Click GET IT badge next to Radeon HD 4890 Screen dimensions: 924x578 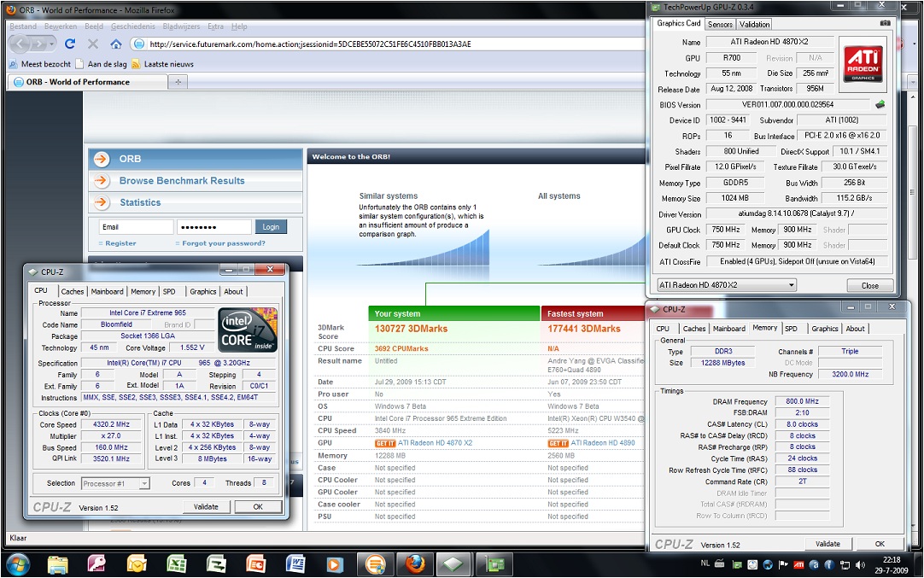[x=558, y=443]
